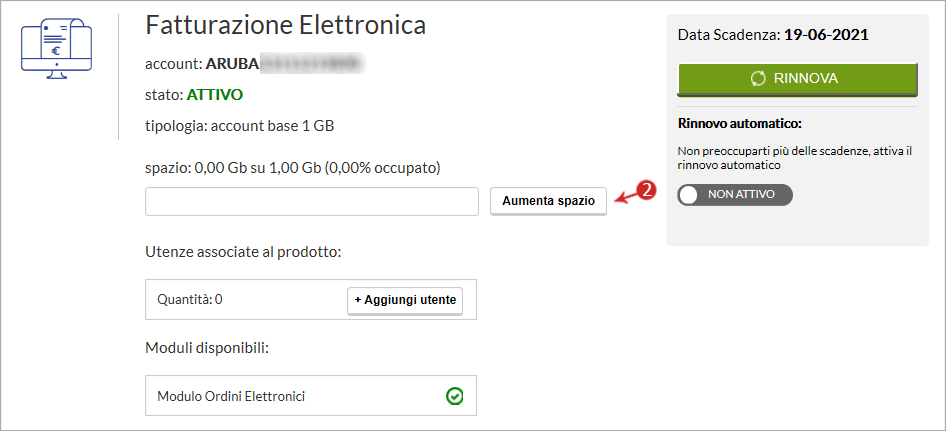Click the Quantità: 0 text
Viewport: 946px width, 431px height.
[x=190, y=299]
